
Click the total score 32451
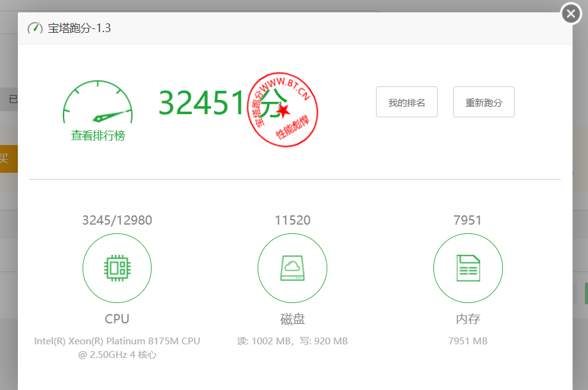click(x=202, y=102)
